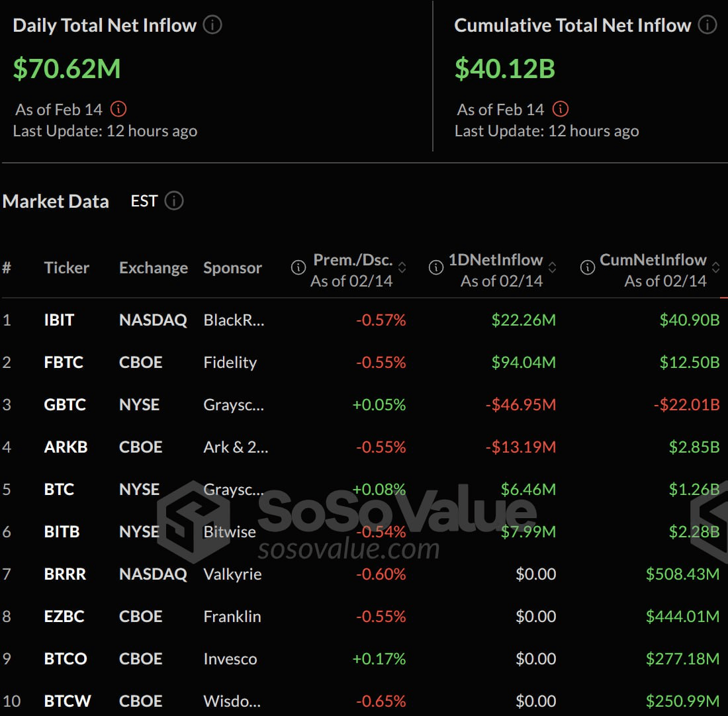Click $508.43M cumulative inflow for BRRR
The width and height of the screenshot is (728, 716).
(x=682, y=574)
